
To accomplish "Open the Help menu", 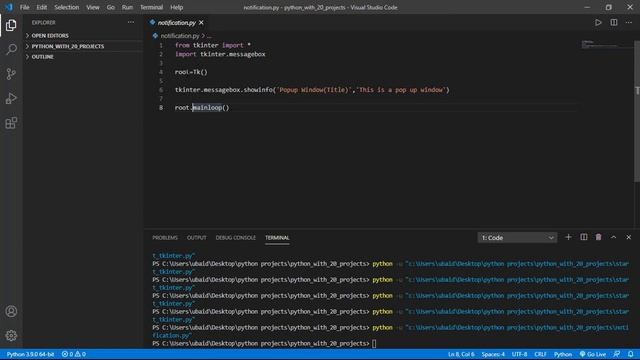I will (176, 7).
